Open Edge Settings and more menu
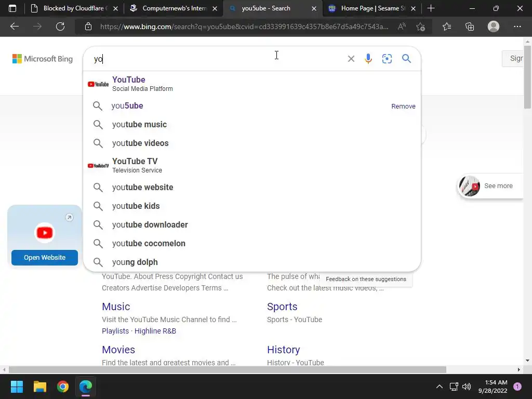 click(x=517, y=26)
